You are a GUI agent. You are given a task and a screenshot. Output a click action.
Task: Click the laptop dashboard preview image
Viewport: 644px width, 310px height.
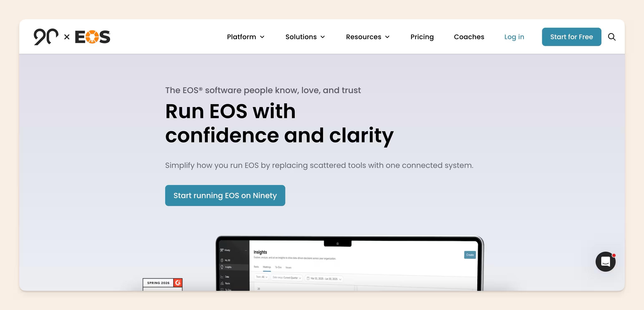tap(350, 263)
